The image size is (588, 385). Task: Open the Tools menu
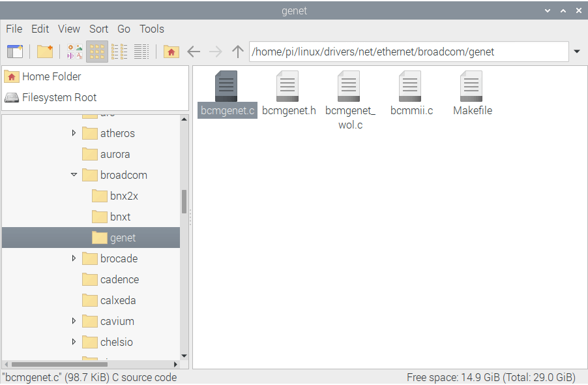151,29
